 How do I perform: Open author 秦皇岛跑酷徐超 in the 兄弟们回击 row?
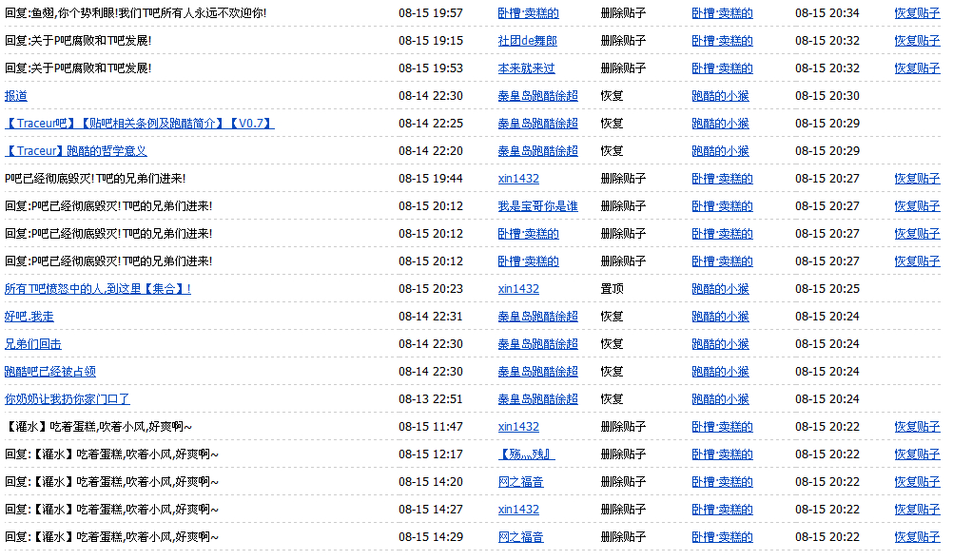[538, 344]
